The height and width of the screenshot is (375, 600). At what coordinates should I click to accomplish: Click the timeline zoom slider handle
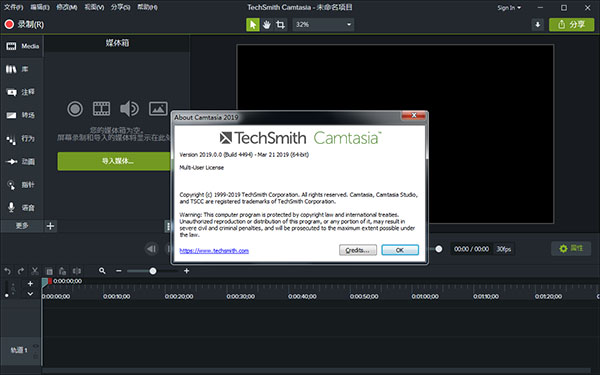tap(153, 271)
